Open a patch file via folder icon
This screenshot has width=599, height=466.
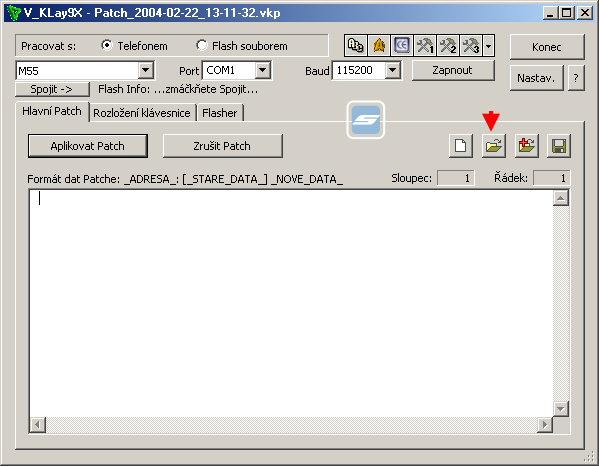click(494, 146)
